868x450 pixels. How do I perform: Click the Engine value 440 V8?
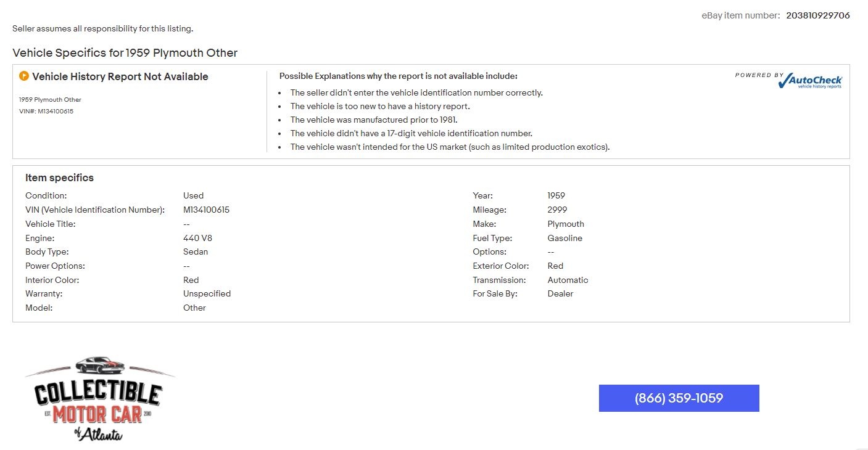(197, 238)
